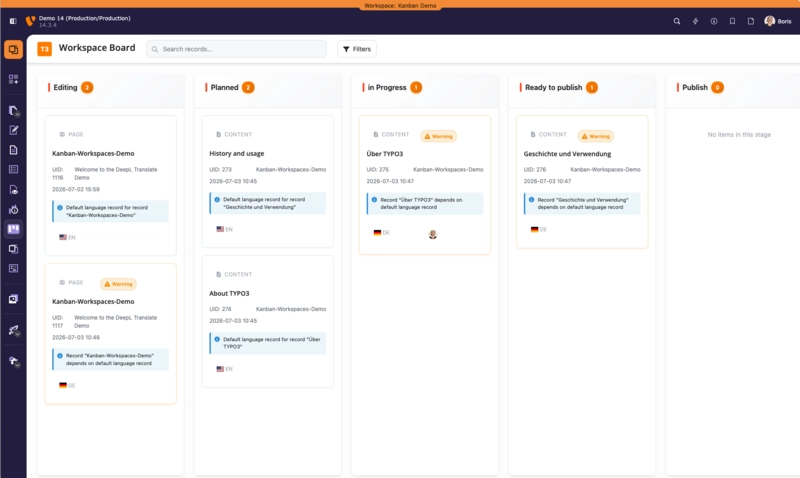Open the bookmarks icon in top bar
Screen dimensions: 800x478
click(x=732, y=21)
